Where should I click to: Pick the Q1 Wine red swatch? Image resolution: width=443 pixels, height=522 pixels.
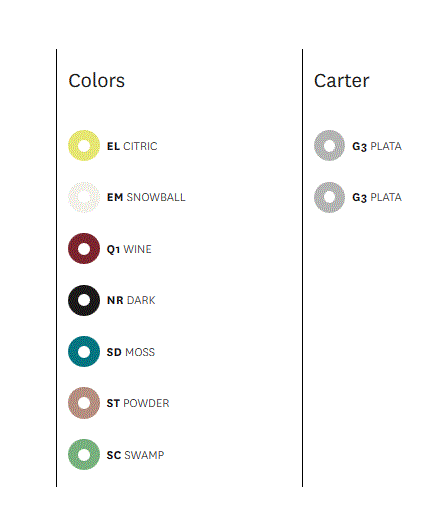tap(84, 249)
